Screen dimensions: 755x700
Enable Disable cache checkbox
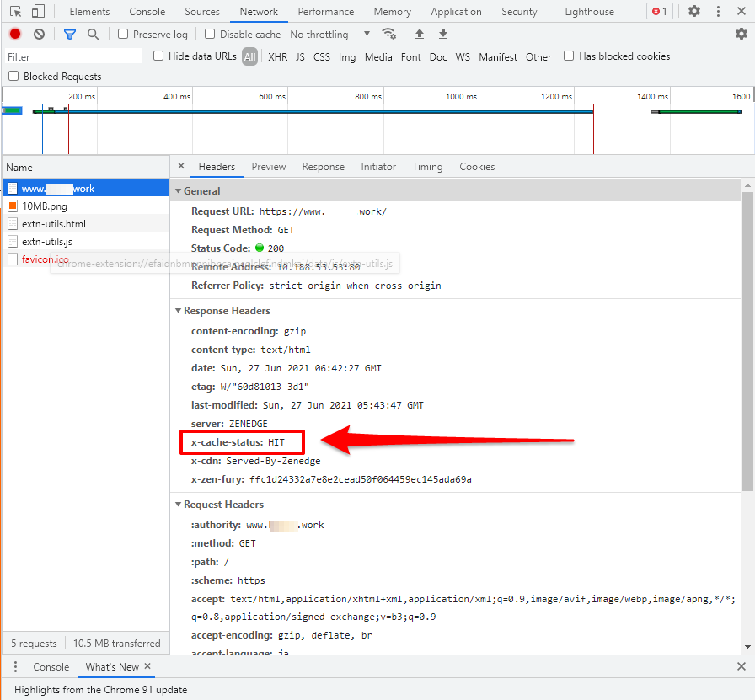(x=210, y=34)
